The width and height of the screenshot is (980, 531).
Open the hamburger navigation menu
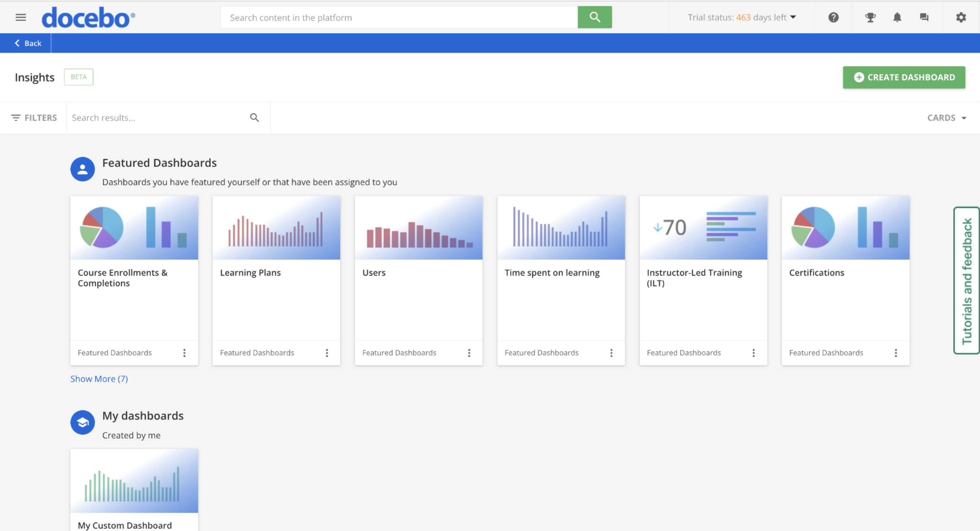pos(20,17)
